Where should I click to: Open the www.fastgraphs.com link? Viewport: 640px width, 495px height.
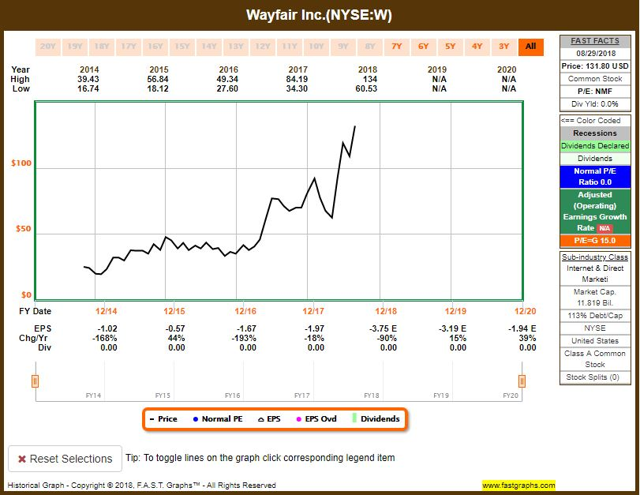click(x=518, y=485)
